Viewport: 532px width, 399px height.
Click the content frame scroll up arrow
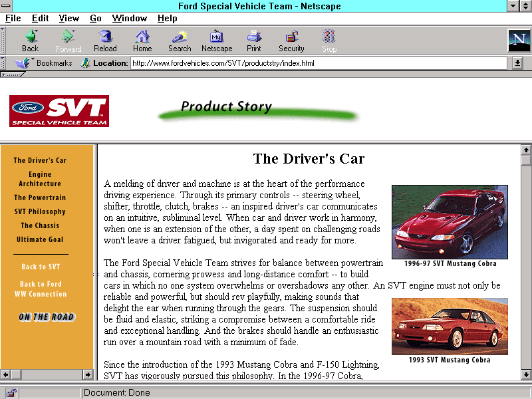click(526, 150)
